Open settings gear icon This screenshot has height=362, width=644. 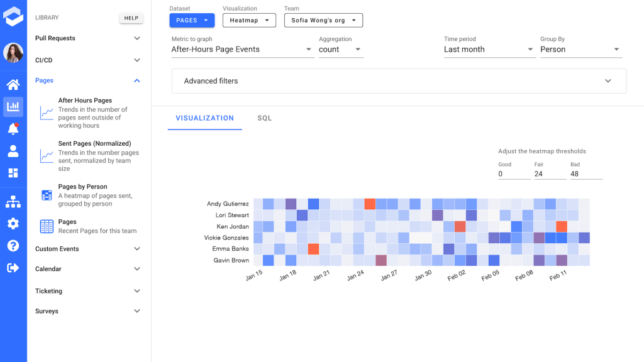pyautogui.click(x=13, y=224)
